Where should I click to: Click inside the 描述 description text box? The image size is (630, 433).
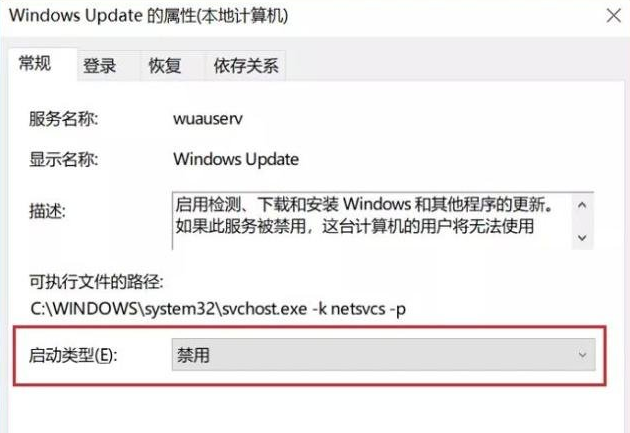pyautogui.click(x=372, y=221)
